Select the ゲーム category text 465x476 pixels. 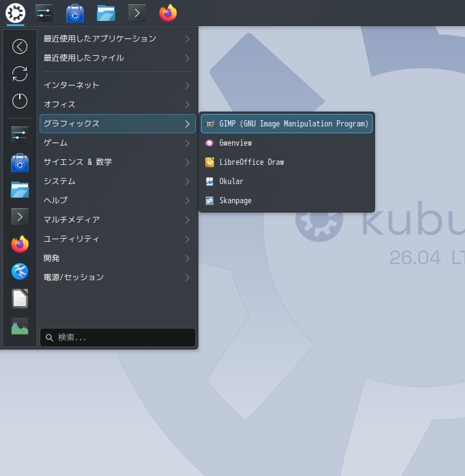click(55, 143)
